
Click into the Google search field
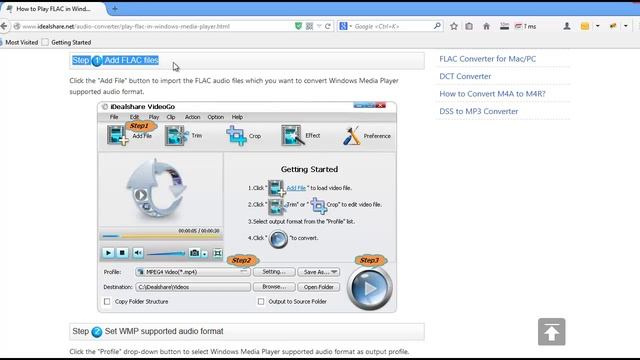(x=393, y=26)
